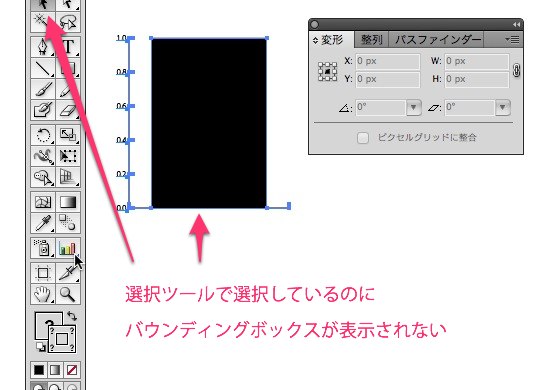The width and height of the screenshot is (540, 390).
Task: Switch to the 変形 tab
Action: [332, 40]
